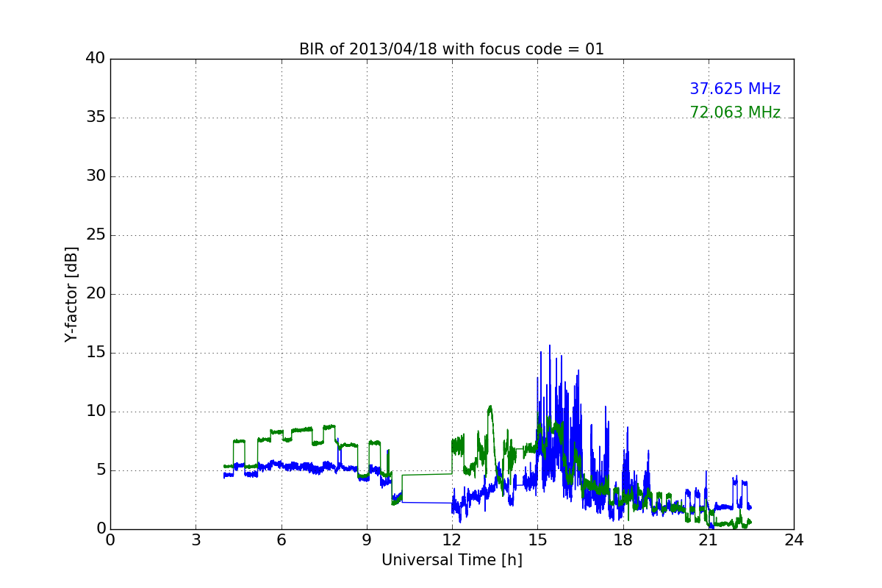Click the x-axis tick label 6
This screenshot has height=588, width=882.
point(281,540)
